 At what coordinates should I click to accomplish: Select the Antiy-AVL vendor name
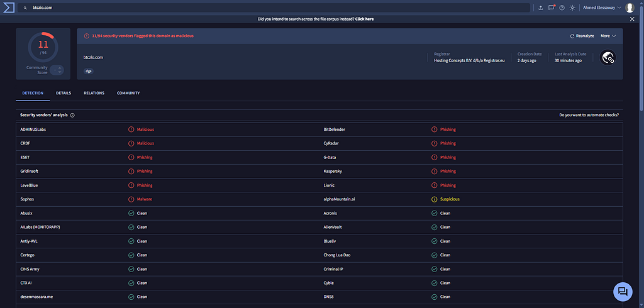click(29, 241)
